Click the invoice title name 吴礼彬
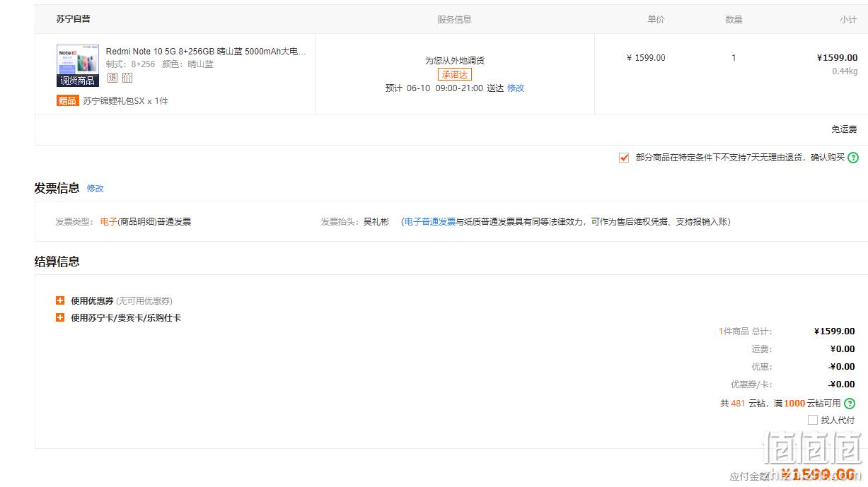 pyautogui.click(x=376, y=221)
